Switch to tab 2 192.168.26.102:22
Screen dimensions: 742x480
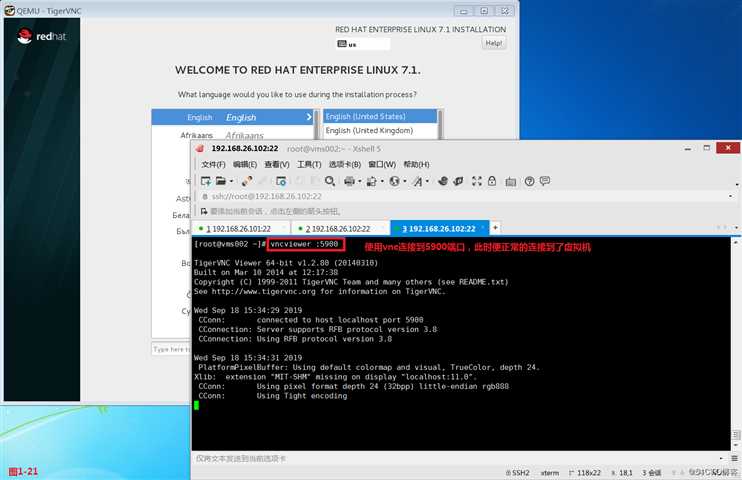tap(338, 229)
